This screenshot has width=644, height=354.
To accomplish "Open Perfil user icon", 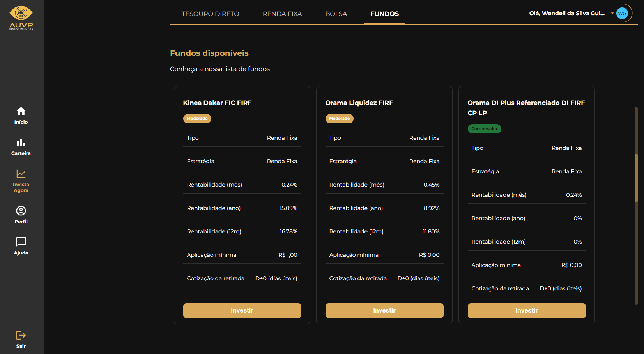I will pos(21,211).
